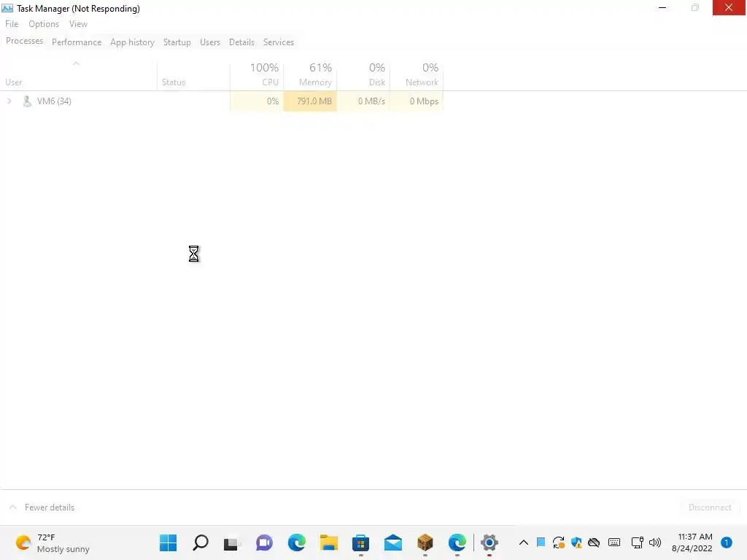This screenshot has width=747, height=560.
Task: Click the blue square tray icon
Action: click(541, 542)
